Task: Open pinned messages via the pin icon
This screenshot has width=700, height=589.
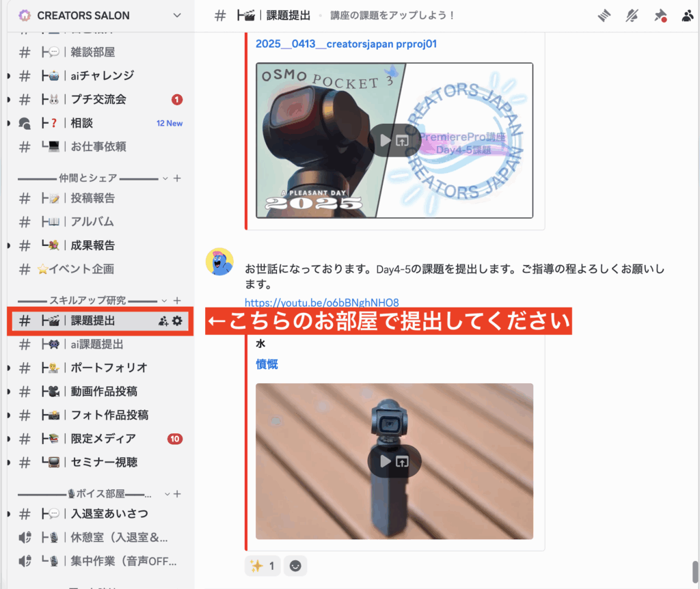Action: 660,16
